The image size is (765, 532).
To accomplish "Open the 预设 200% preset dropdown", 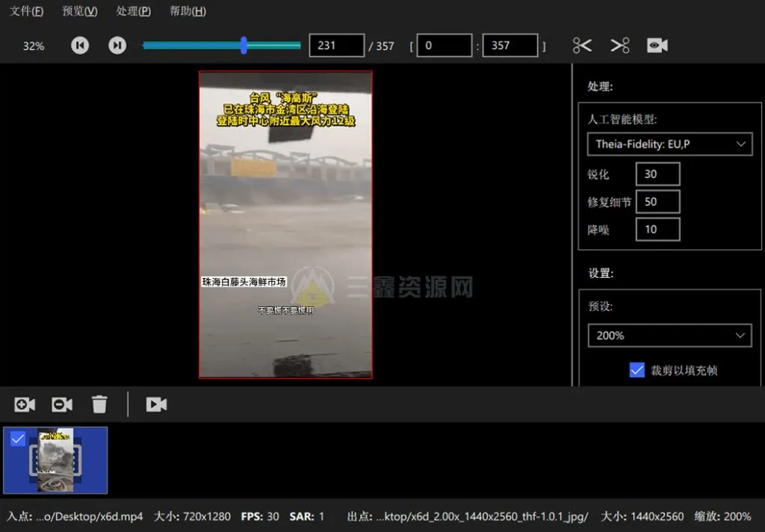I will click(x=669, y=335).
